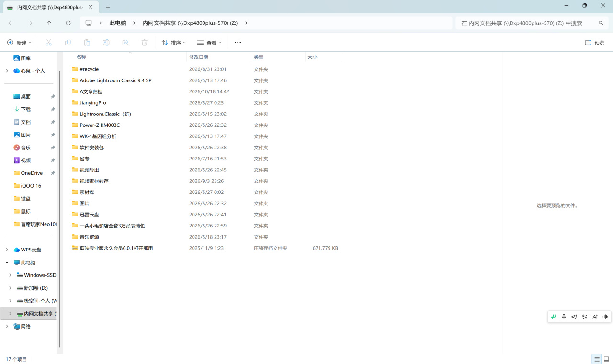The width and height of the screenshot is (613, 364).
Task: Expand the Windows-SSD drive tree node
Action: point(10,275)
